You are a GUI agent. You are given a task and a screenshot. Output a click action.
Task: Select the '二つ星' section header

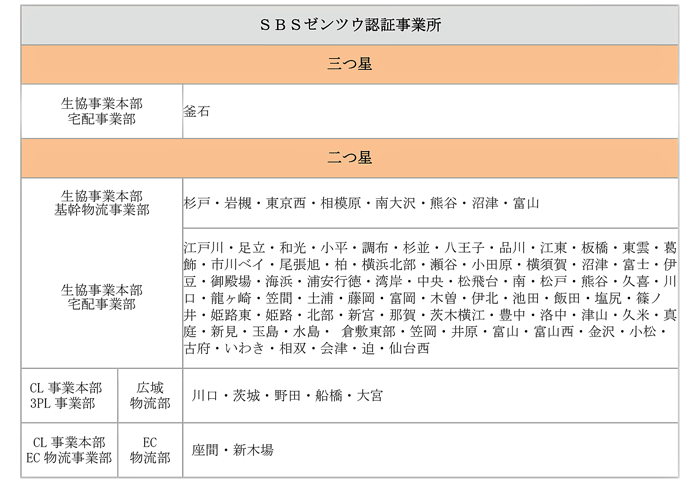(x=350, y=158)
